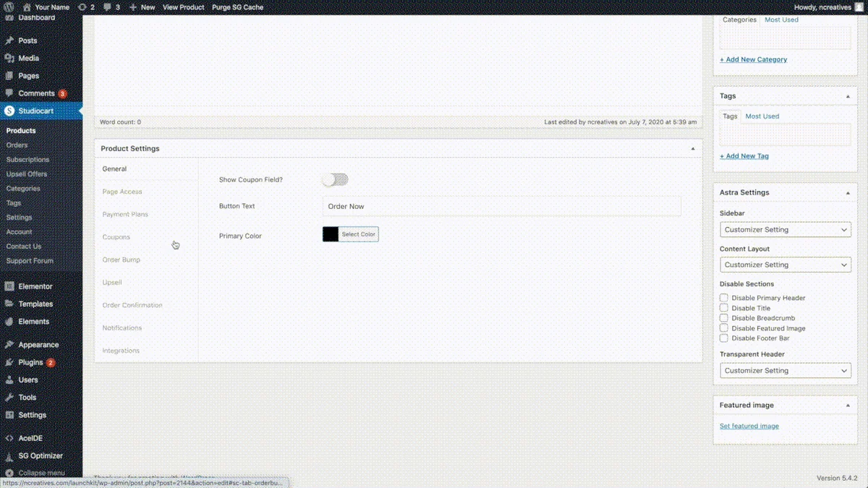This screenshot has height=488, width=868.
Task: Open the Plugins plug icon
Action: (x=9, y=362)
